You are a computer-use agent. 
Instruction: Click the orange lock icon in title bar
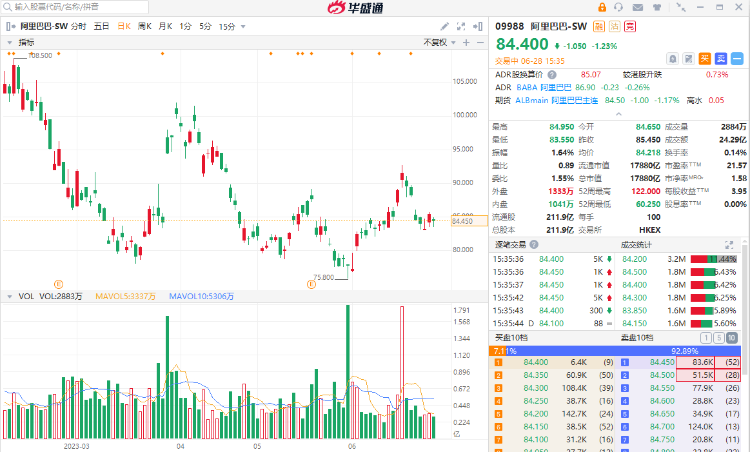[602, 7]
